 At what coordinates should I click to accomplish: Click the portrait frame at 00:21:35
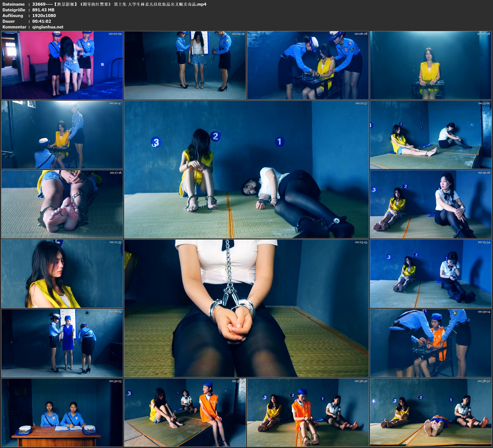tap(62, 274)
